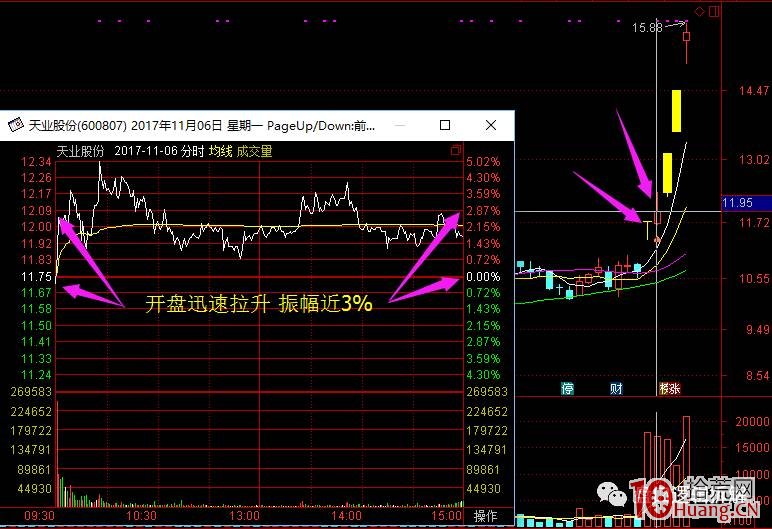772x529 pixels.
Task: Close the 天业股份 intraday popup window
Action: [x=490, y=126]
